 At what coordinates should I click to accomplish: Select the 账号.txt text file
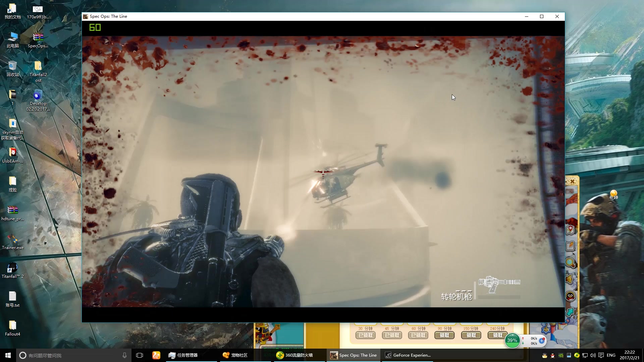click(12, 299)
